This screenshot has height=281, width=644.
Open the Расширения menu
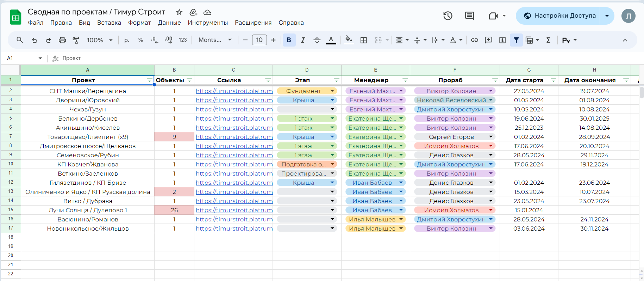point(253,23)
